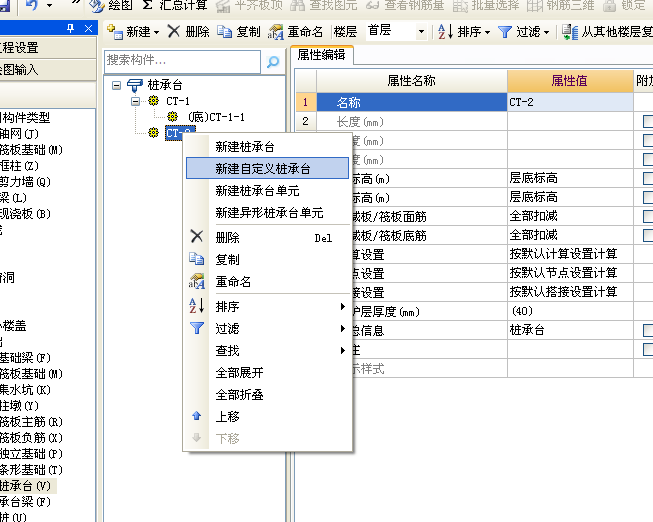Click the gear icon beside CT-1
The width and height of the screenshot is (653, 522).
click(x=154, y=101)
